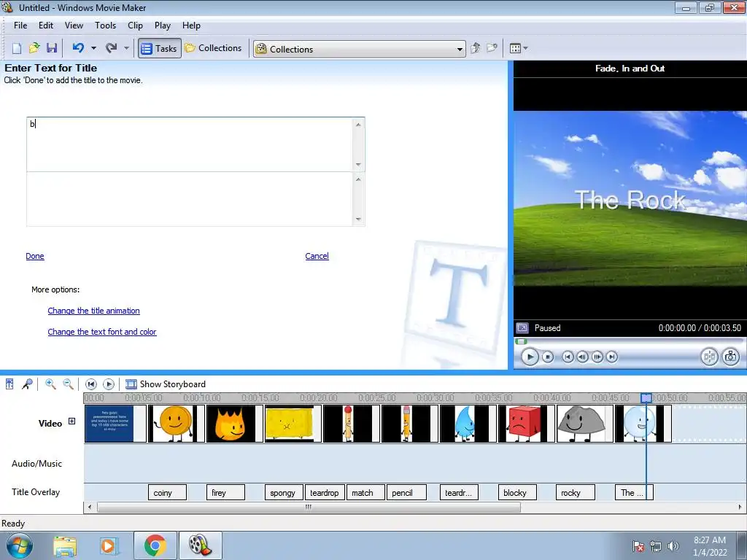Take a picture from preview
747x560 pixels.
click(x=731, y=357)
